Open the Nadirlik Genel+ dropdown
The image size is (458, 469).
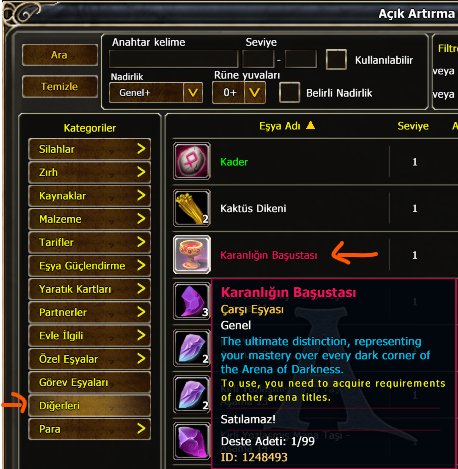point(156,92)
